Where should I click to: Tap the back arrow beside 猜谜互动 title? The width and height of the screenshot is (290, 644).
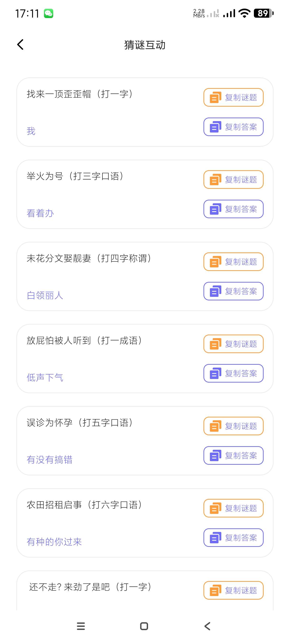point(20,45)
